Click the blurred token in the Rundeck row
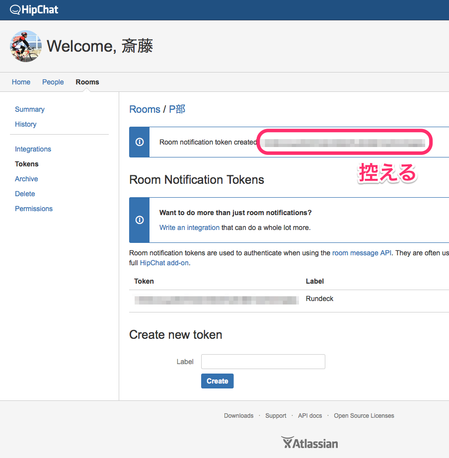 pos(216,300)
